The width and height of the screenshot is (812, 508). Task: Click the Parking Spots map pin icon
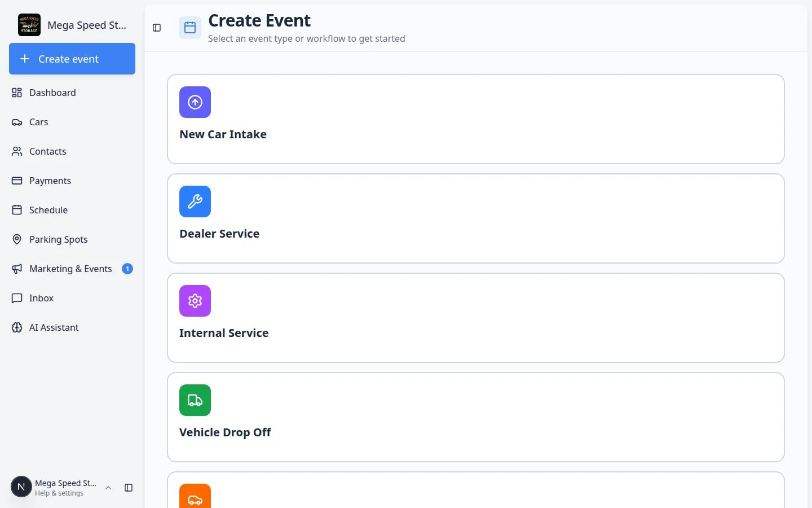click(x=17, y=239)
